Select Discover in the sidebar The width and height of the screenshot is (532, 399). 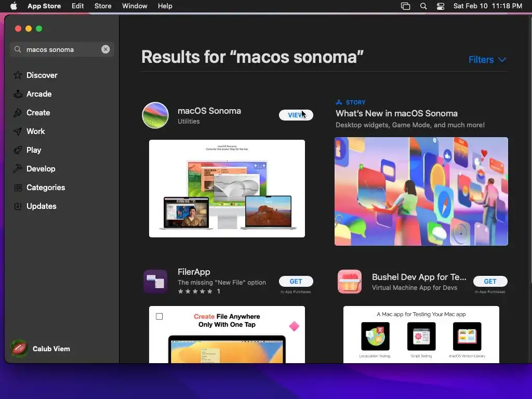(x=62, y=75)
